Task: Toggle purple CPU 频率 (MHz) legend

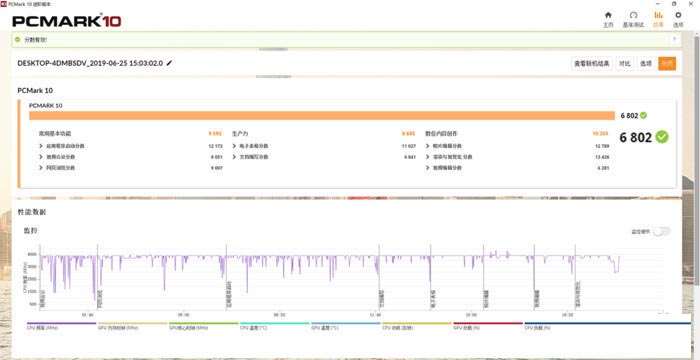Action: tap(62, 326)
